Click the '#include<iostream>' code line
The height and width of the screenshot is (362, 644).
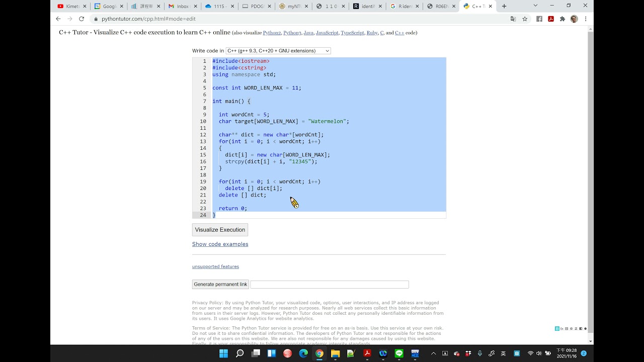tap(241, 61)
